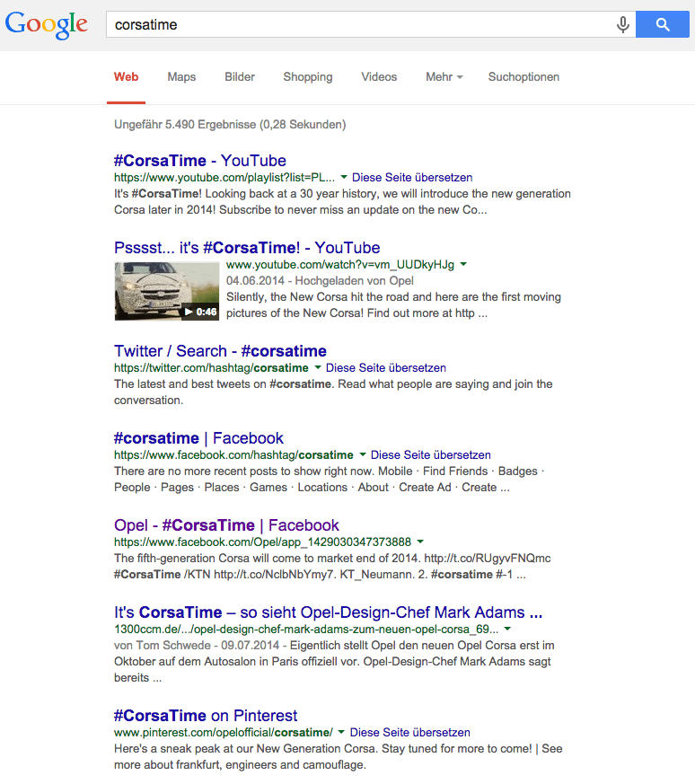This screenshot has width=695, height=784.
Task: Translate the YouTube playlist result page
Action: (x=412, y=178)
